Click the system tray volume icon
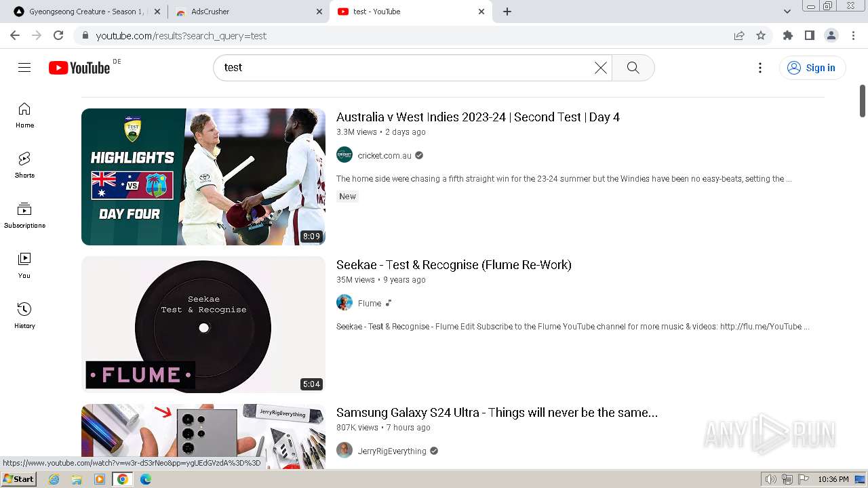 [771, 479]
